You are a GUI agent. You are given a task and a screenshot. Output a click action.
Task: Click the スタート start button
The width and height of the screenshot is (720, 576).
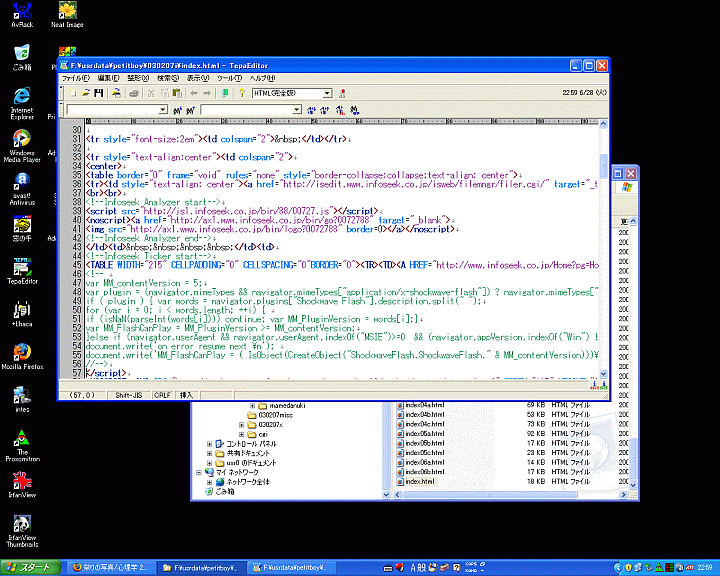click(30, 567)
